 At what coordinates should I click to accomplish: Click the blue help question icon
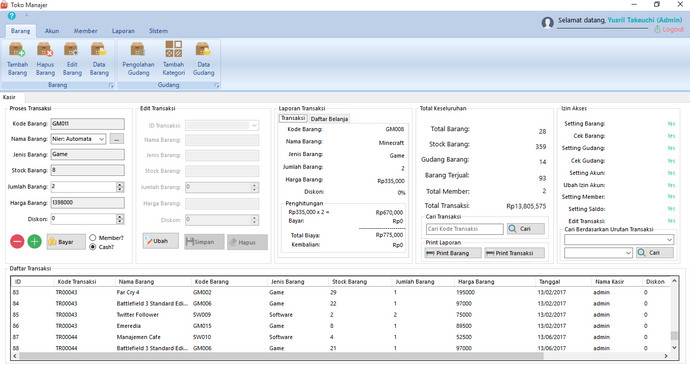tap(11, 16)
